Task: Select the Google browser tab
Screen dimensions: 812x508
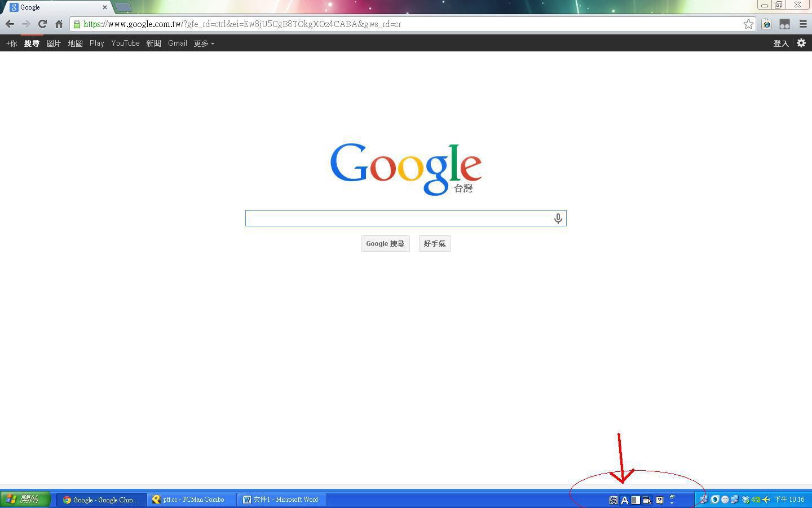Action: click(56, 7)
